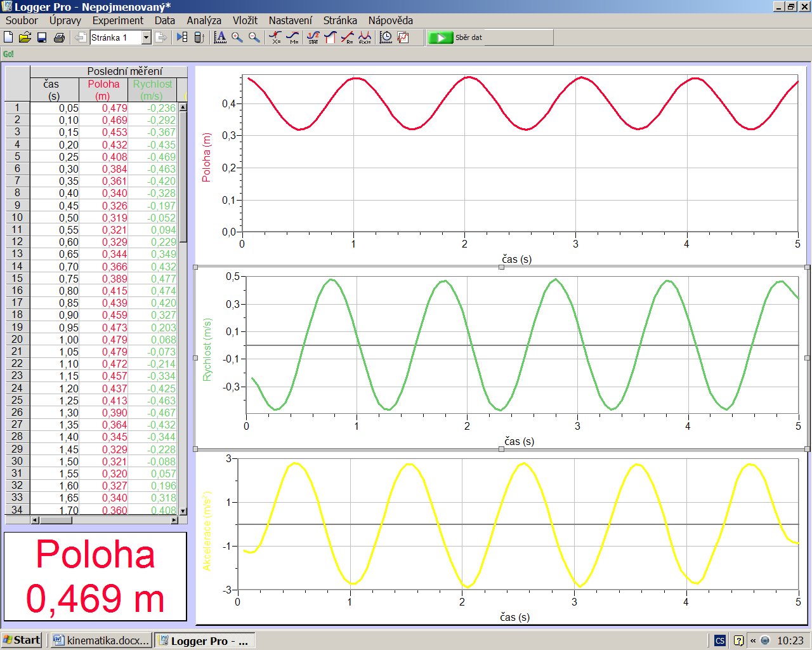Click the Rychlost (m/s) column header
The height and width of the screenshot is (650, 812).
pyautogui.click(x=152, y=90)
